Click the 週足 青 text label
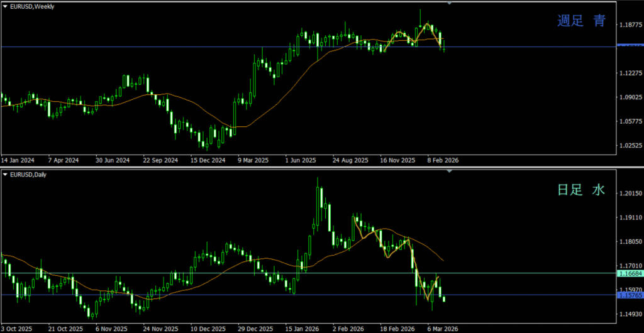The width and height of the screenshot is (644, 333). pos(581,21)
